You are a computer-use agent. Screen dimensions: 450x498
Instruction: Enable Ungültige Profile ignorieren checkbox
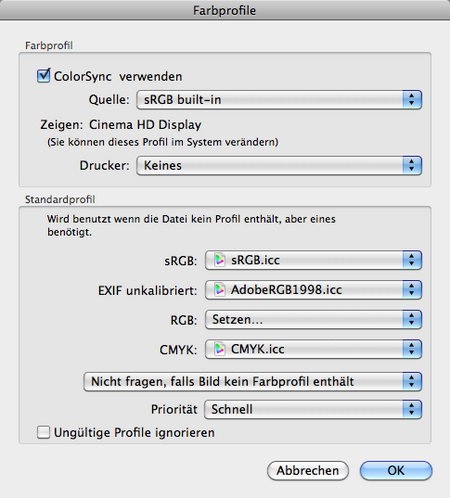[x=43, y=432]
